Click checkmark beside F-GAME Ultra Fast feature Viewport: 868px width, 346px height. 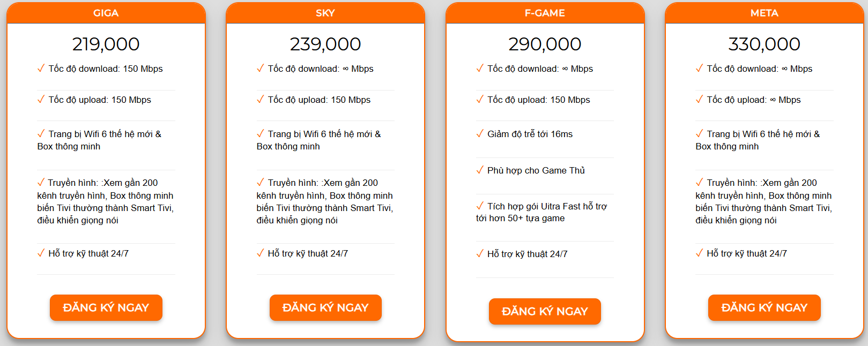pos(480,206)
